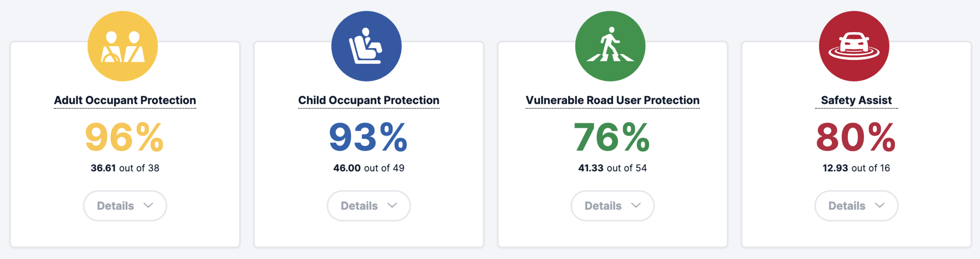
Task: Click the green pedestrian crossing icon
Action: coord(610,46)
